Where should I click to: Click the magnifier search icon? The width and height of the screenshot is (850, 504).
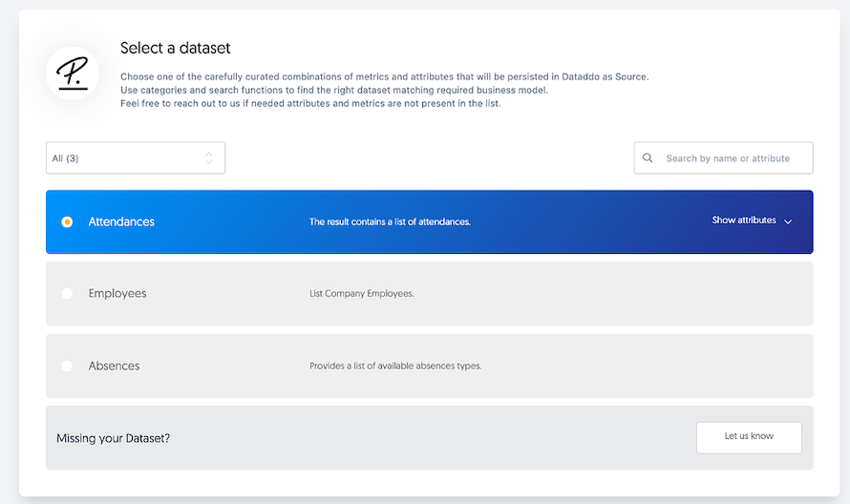[x=648, y=157]
